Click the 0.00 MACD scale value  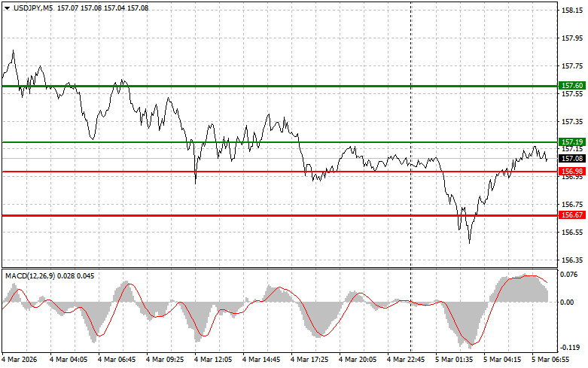point(568,303)
